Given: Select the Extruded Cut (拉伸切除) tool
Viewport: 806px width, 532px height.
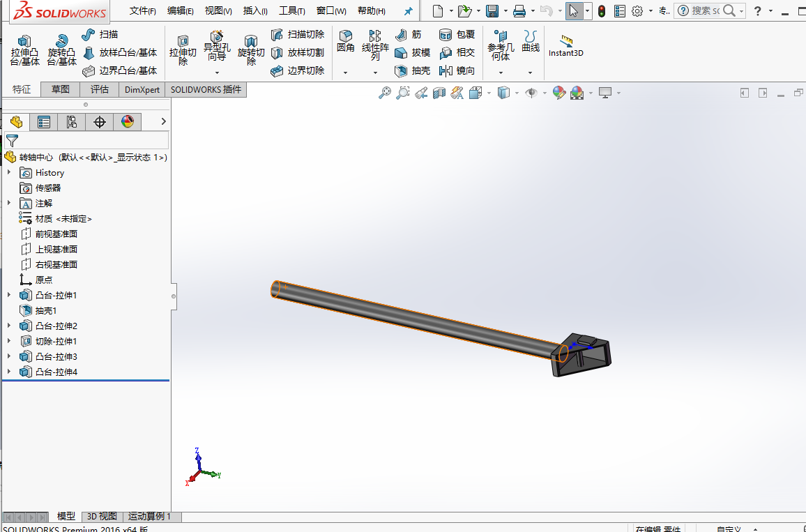Looking at the screenshot, I should coord(183,50).
